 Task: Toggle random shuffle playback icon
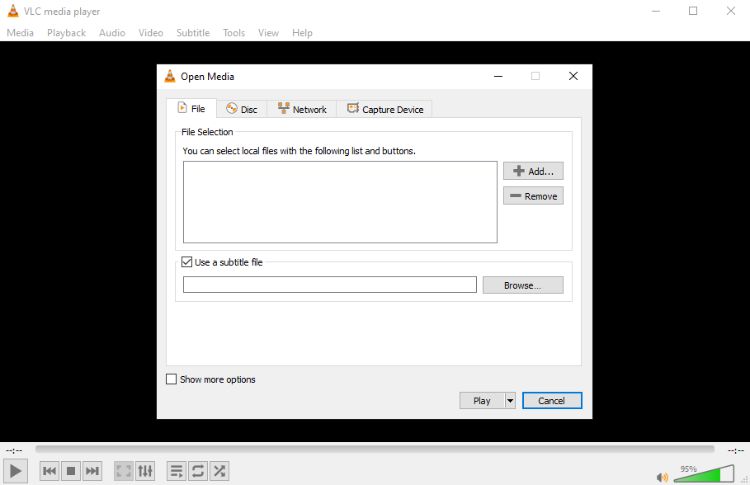coord(220,471)
